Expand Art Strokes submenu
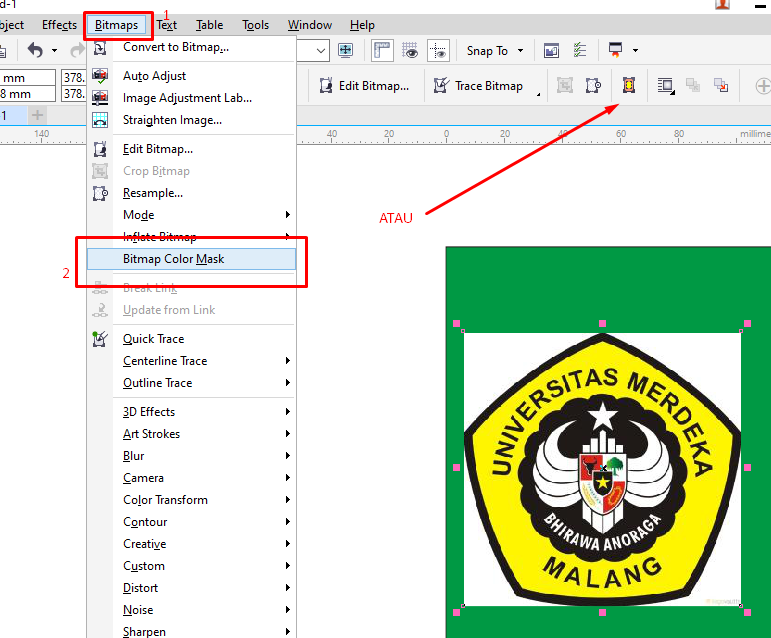Image resolution: width=771 pixels, height=638 pixels. pyautogui.click(x=192, y=434)
